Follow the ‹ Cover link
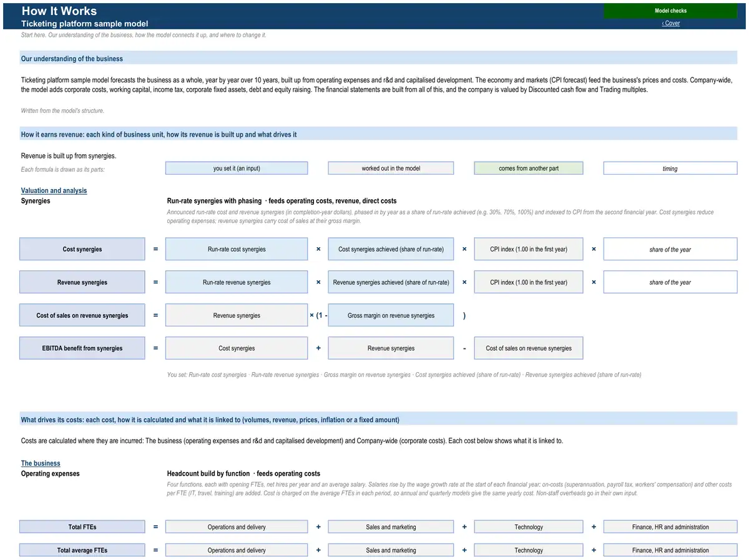Viewport: 749px width, 560px height. coord(670,23)
